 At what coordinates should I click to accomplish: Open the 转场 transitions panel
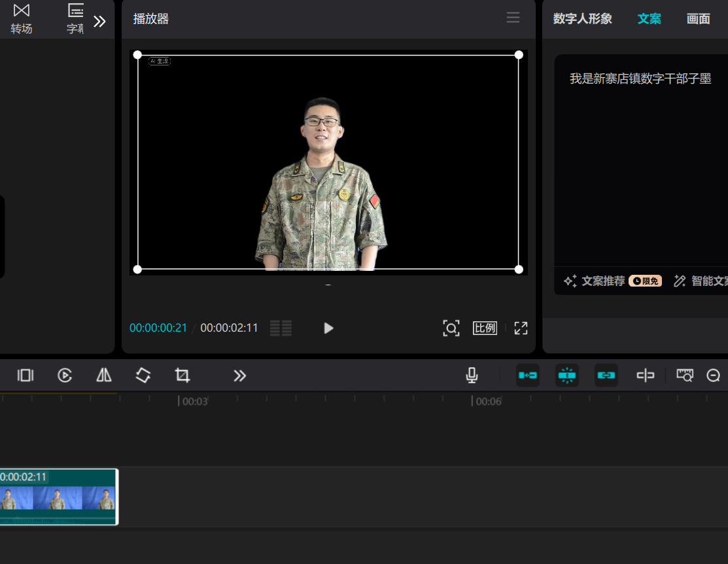tap(22, 18)
